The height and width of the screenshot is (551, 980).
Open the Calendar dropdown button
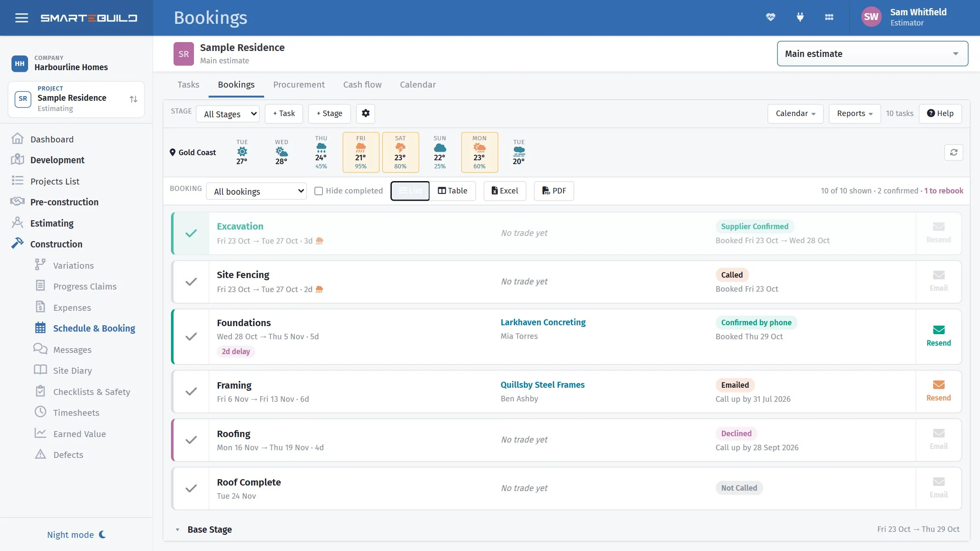[795, 114]
